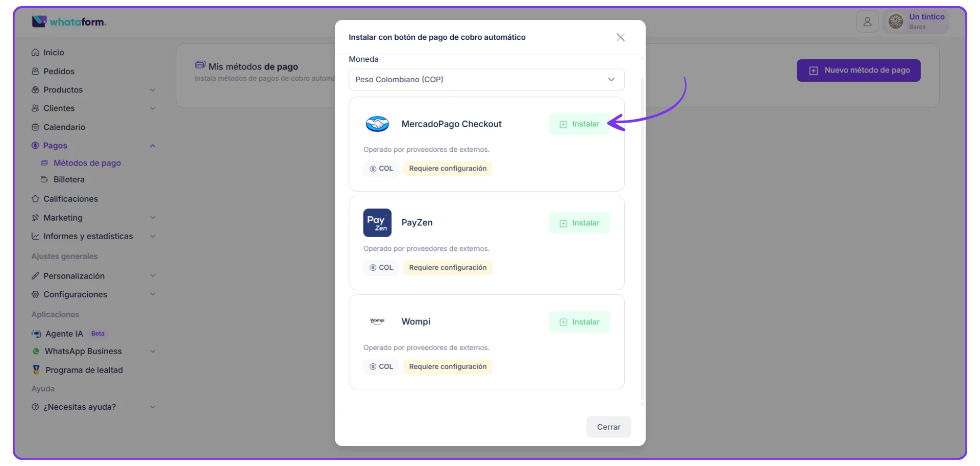
Task: Click the whataform logo
Action: coord(69,22)
